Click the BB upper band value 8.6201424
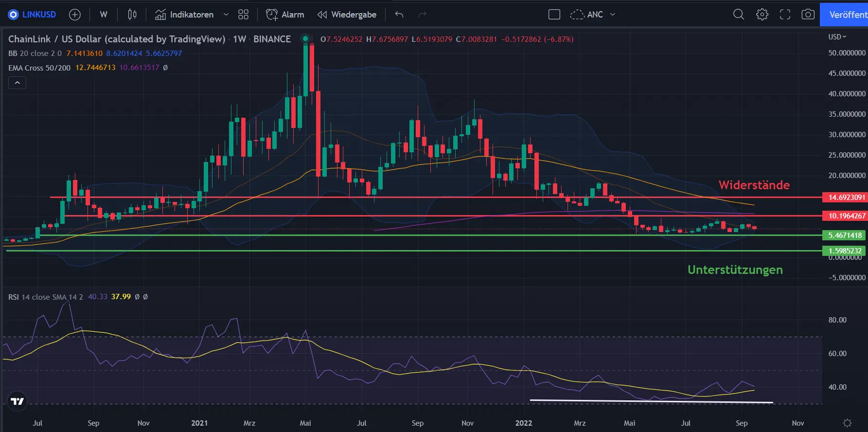Image resolution: width=868 pixels, height=432 pixels. pyautogui.click(x=124, y=54)
